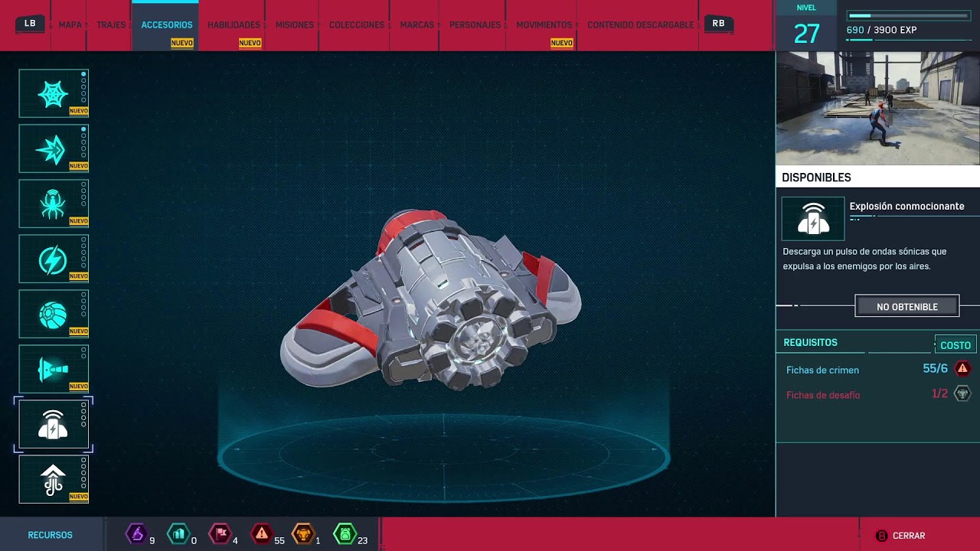Select the Concussive Blast gadget icon
The image size is (980, 551).
click(x=54, y=424)
